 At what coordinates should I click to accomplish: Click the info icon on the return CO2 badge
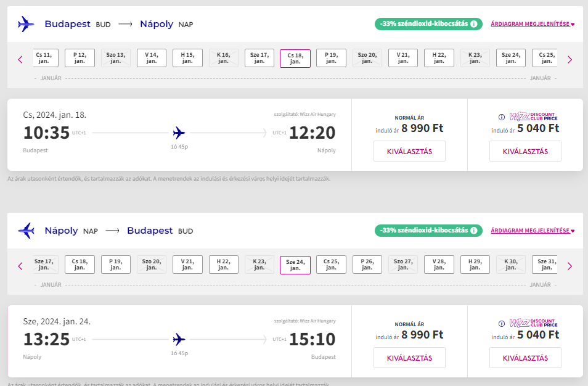(474, 231)
